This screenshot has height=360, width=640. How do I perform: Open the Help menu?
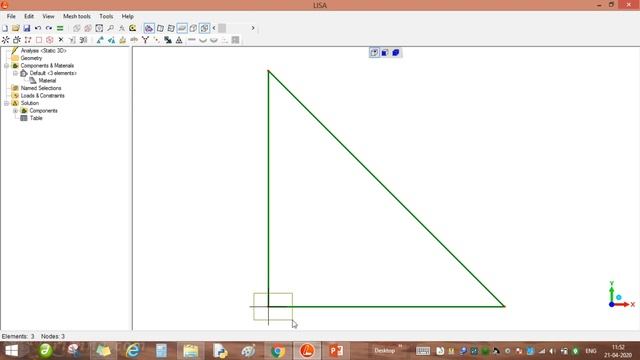(127, 16)
